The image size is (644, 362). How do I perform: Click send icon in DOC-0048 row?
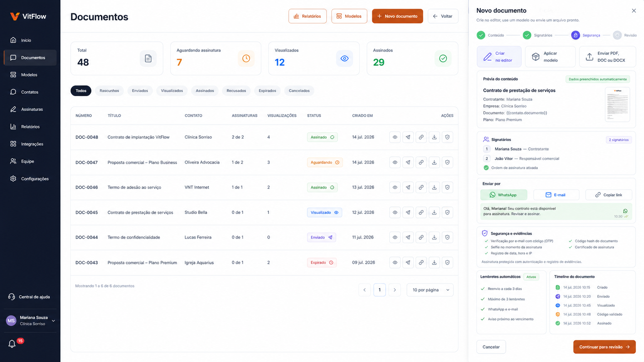pos(408,137)
